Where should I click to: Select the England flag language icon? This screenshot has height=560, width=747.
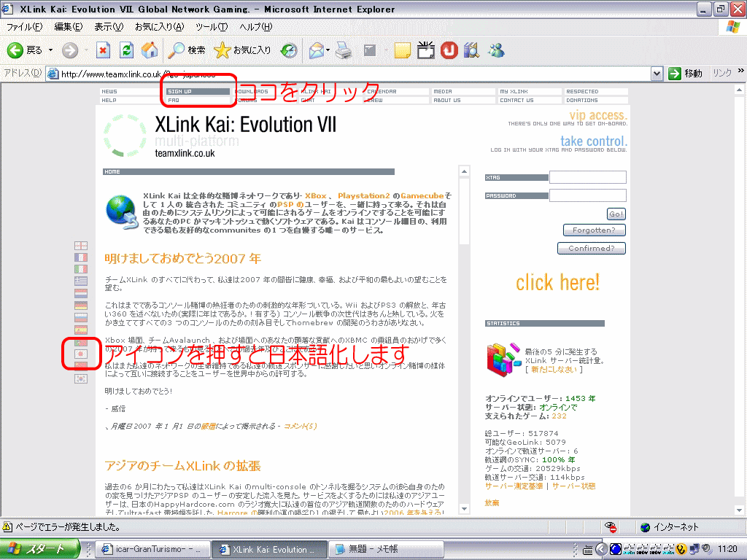point(81,246)
